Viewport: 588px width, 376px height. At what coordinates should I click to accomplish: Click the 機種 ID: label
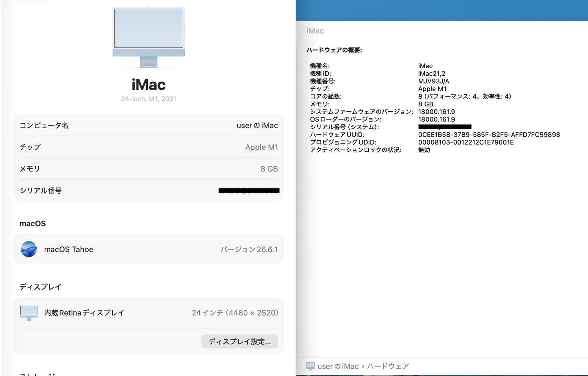pos(321,74)
